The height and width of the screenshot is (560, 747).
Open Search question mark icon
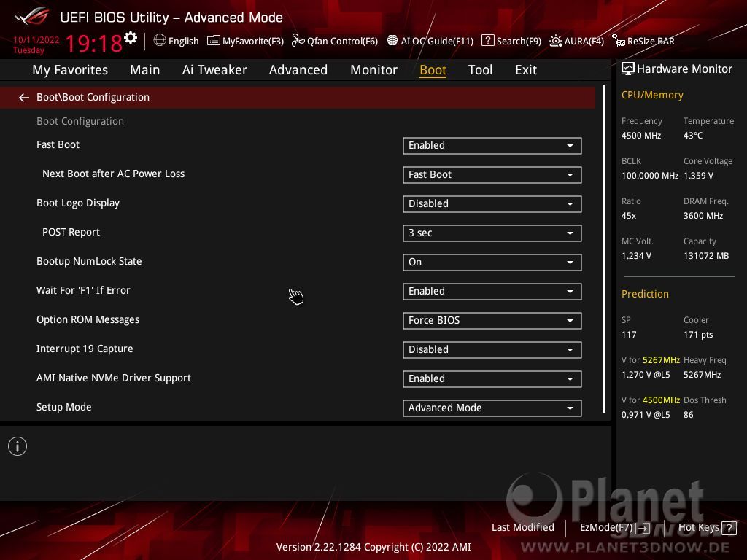488,41
